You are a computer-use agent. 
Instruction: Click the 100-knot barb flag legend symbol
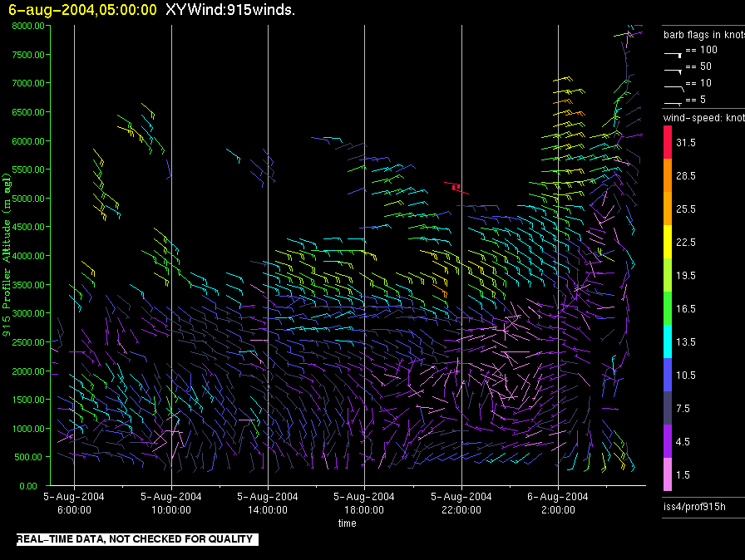pyautogui.click(x=673, y=55)
